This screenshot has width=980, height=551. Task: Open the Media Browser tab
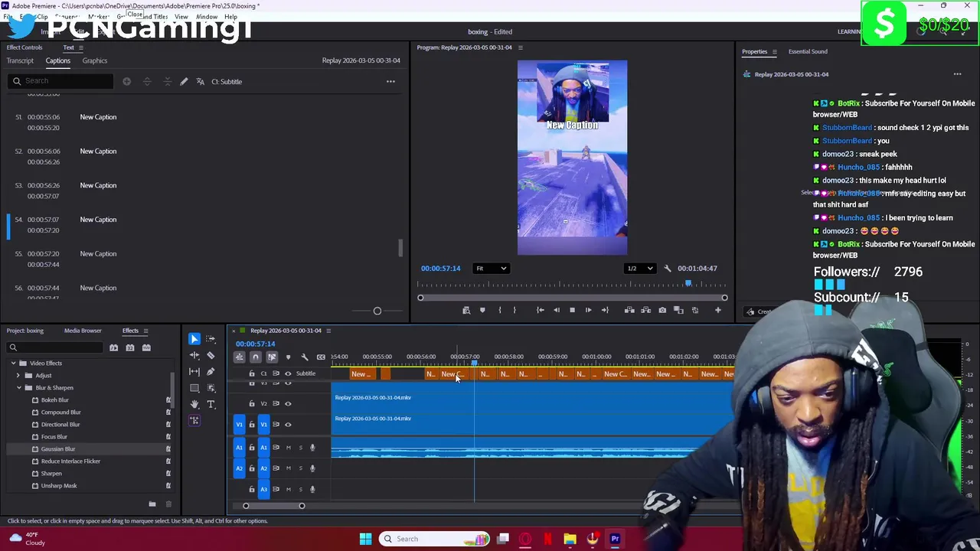click(x=83, y=331)
